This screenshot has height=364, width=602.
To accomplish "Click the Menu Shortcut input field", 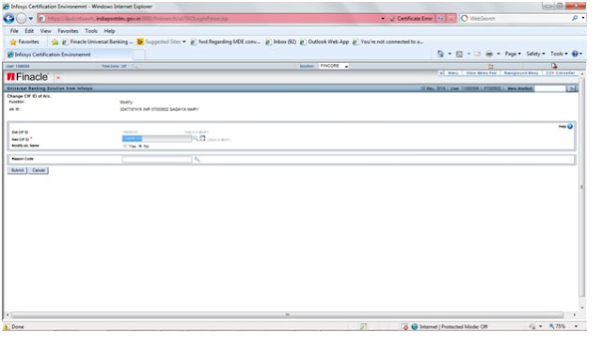I will point(550,88).
